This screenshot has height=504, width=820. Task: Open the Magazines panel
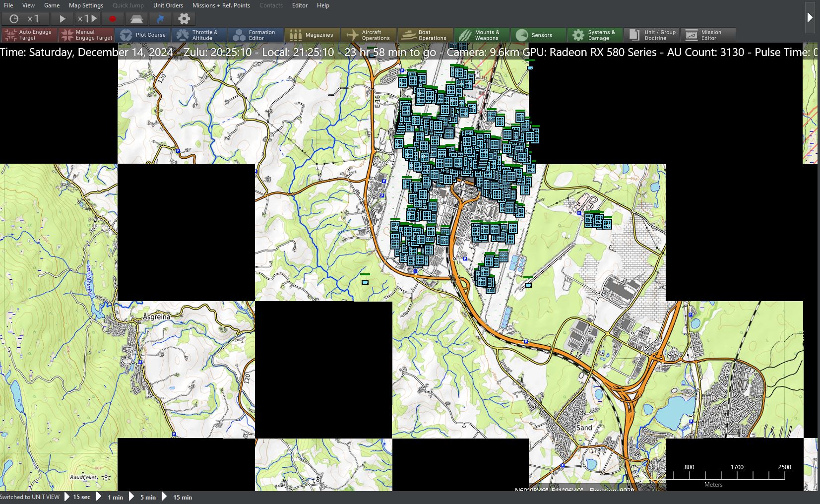pos(313,35)
